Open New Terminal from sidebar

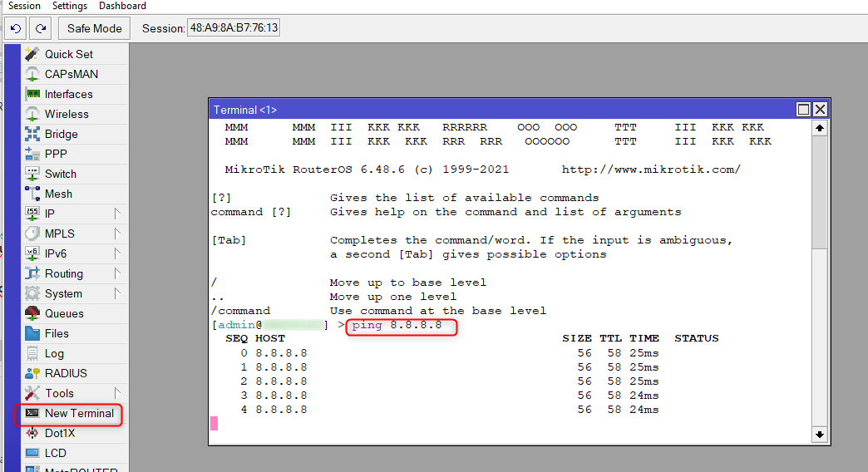coord(79,413)
